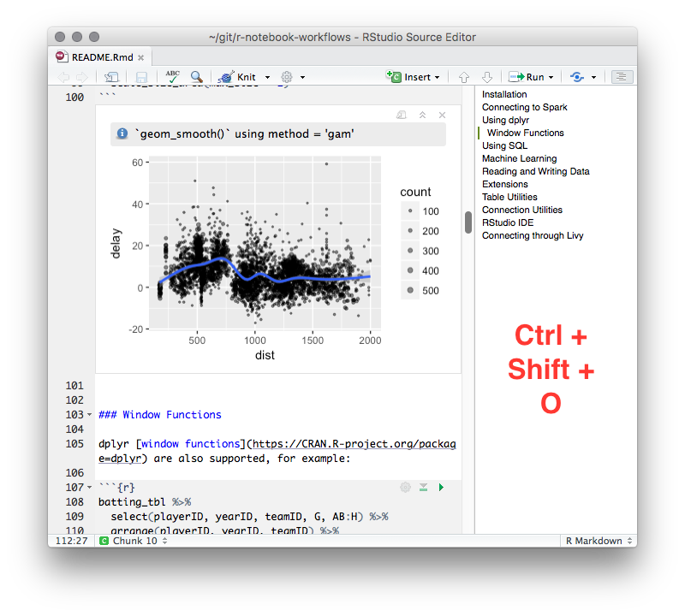Collapse the plot output with double chevron
Screen dimensions: 685x616
[x=422, y=115]
